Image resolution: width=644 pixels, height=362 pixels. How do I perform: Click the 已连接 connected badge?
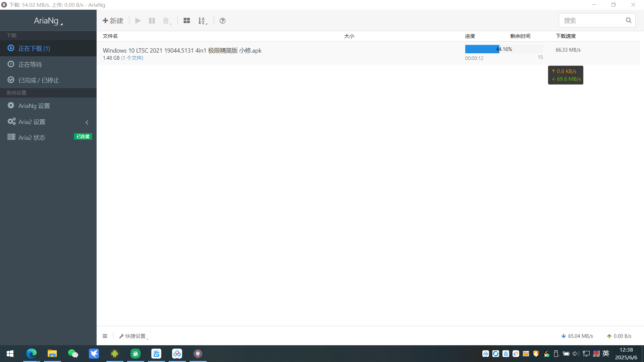click(83, 137)
